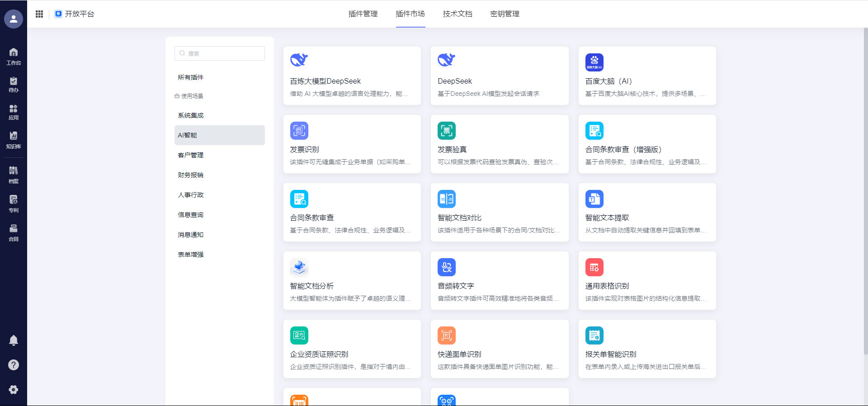Image resolution: width=868 pixels, height=406 pixels.
Task: Go to the 密钥管理 tab
Action: tap(505, 14)
